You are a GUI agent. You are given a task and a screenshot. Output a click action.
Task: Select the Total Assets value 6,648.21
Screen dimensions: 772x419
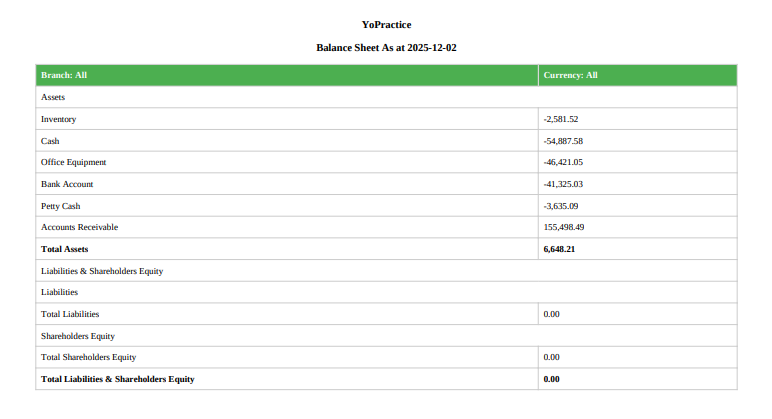tap(559, 249)
